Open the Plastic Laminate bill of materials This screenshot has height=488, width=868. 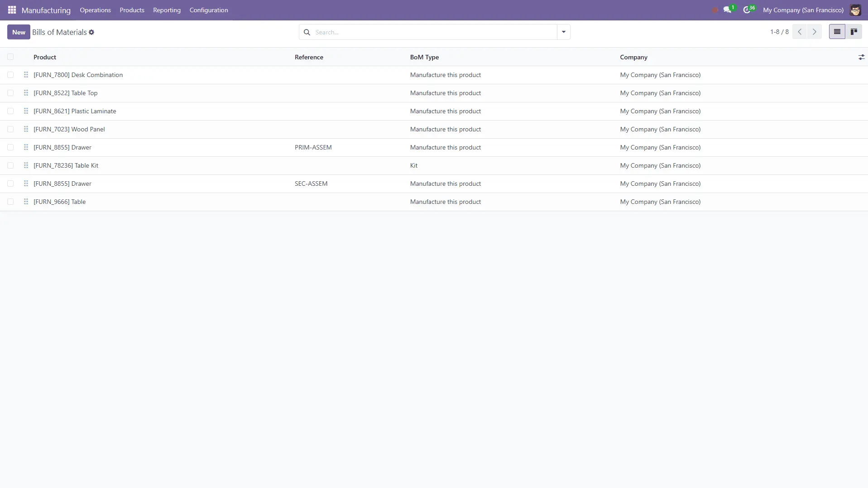75,111
